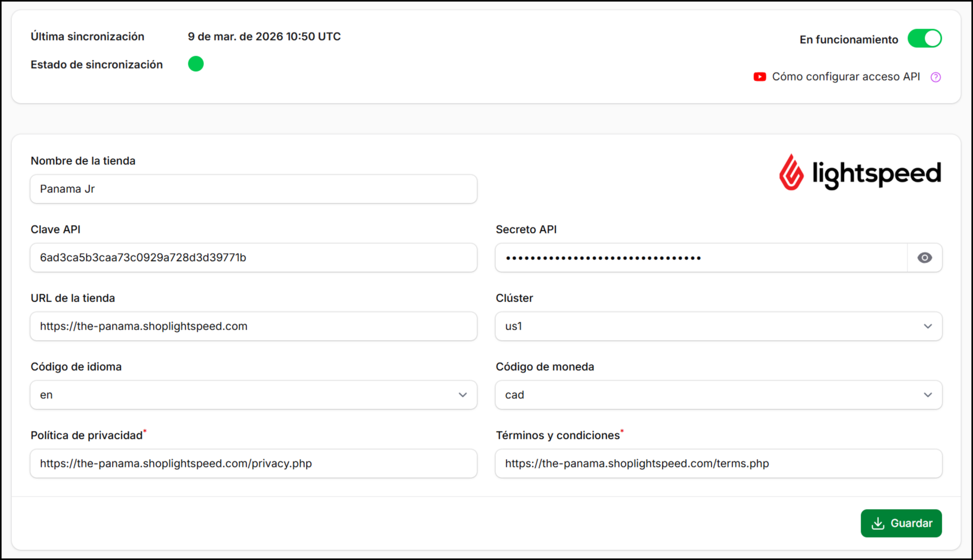Screen dimensions: 973x560
Task: Click the green sync status indicator
Action: [x=196, y=64]
